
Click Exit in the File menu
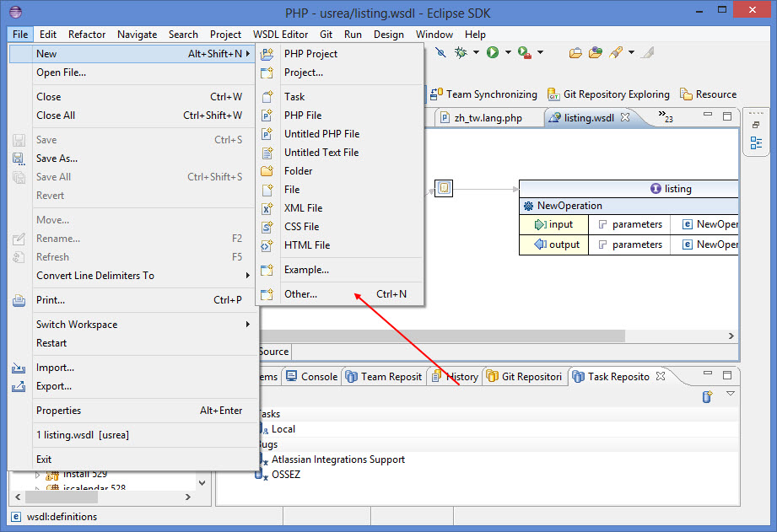134,459
